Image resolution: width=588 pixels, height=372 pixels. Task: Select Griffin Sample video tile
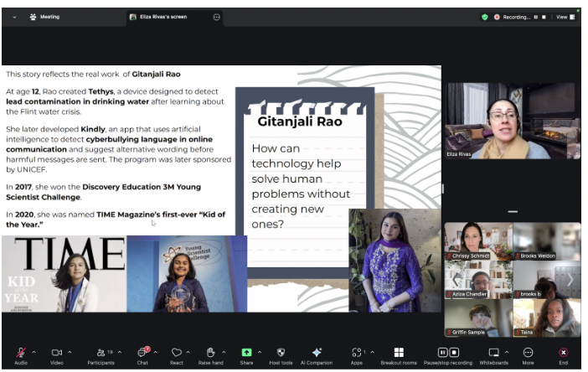478,318
